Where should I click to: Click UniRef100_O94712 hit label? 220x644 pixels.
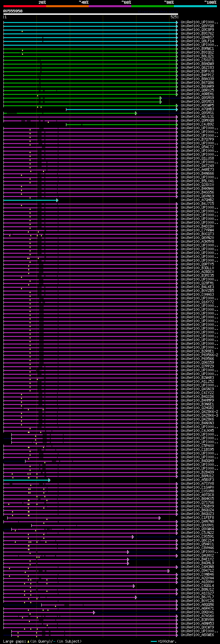click(x=197, y=570)
